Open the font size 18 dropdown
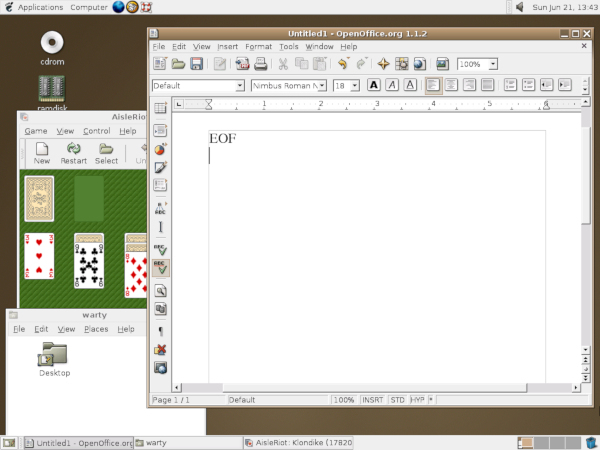 click(x=355, y=85)
